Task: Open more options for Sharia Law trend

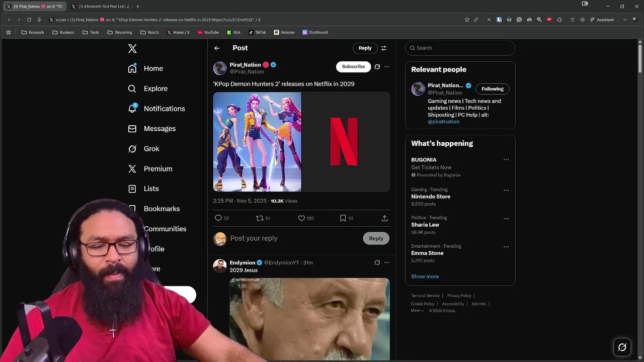Action: [506, 219]
